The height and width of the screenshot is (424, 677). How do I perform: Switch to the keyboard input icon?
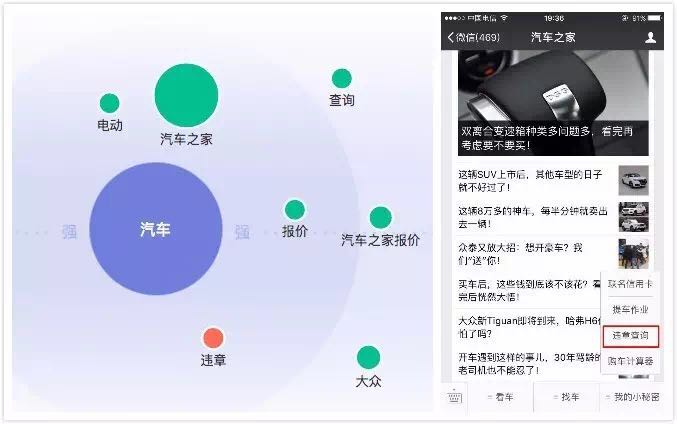[x=454, y=396]
